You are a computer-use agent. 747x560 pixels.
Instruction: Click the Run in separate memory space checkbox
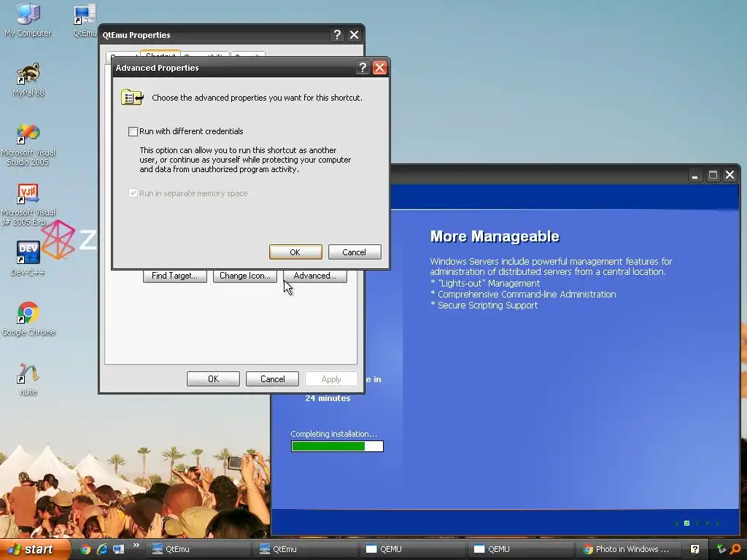coord(133,193)
